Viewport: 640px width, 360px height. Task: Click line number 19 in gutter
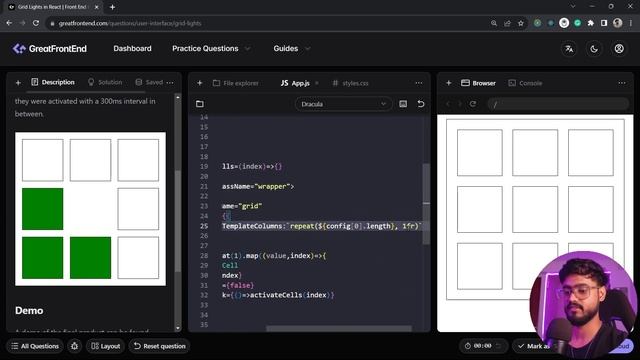[x=204, y=167]
